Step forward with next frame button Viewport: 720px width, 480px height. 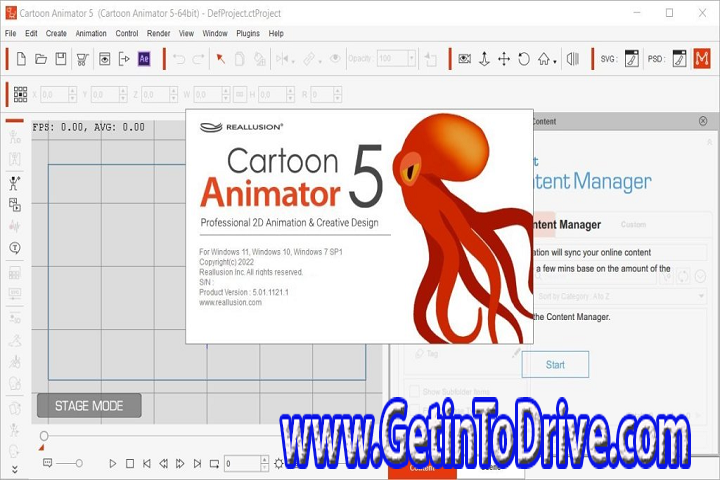(x=180, y=463)
